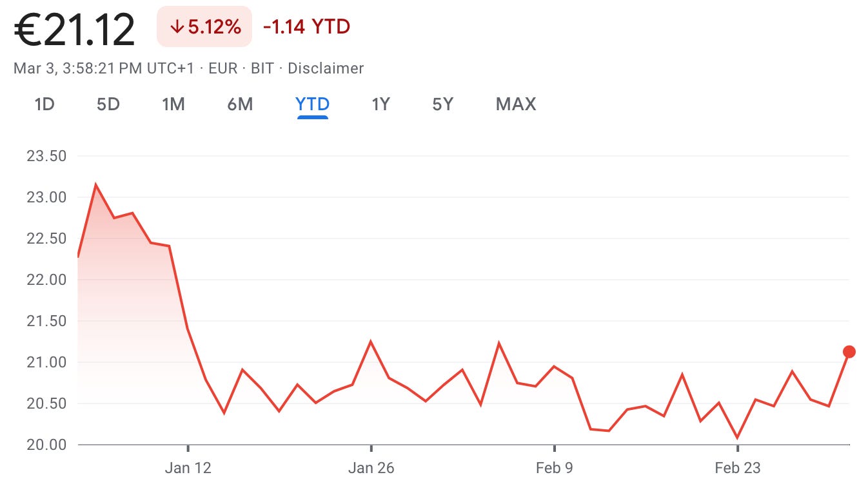This screenshot has height=486, width=868.
Task: Select the YTD range tab
Action: tap(313, 104)
